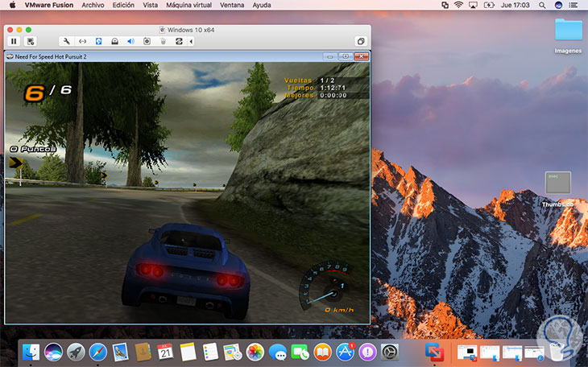Open Calendar from the Dock

165,352
